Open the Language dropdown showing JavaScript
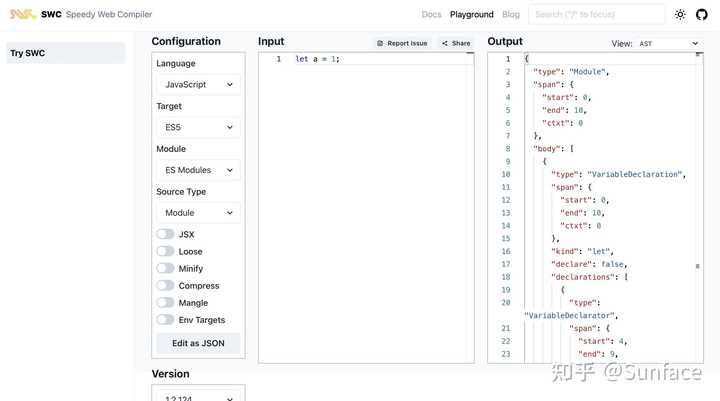The height and width of the screenshot is (401, 720). pos(198,85)
